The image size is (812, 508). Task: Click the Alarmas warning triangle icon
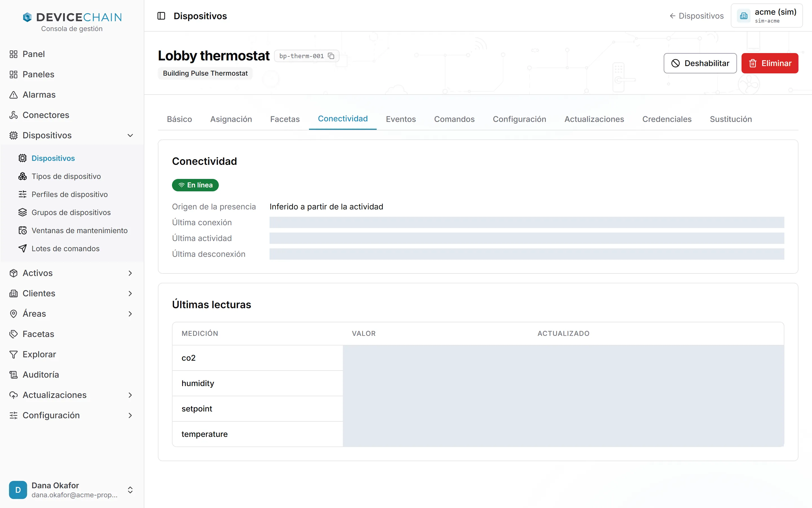point(14,95)
